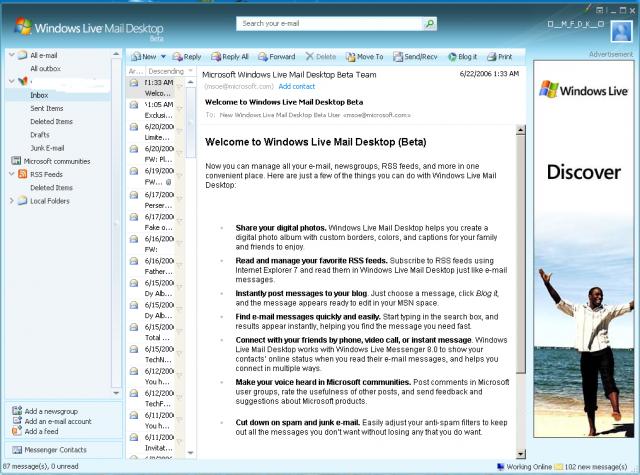Open the New message dropdown arrow
640x475 pixels.
click(163, 56)
